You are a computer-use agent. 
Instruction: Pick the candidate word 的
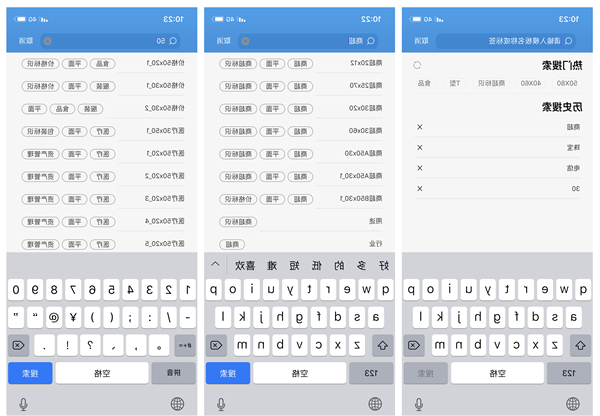point(339,265)
